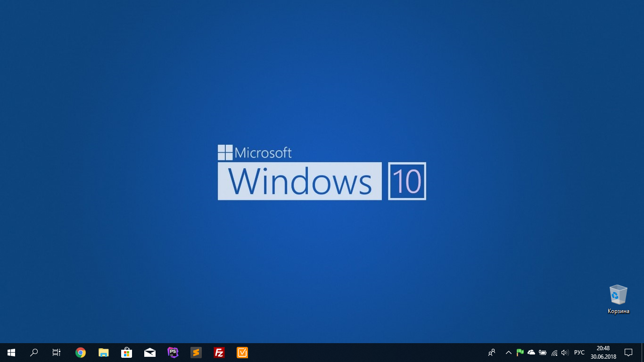Open File Explorer from the taskbar
This screenshot has height=362, width=644.
coord(104,353)
